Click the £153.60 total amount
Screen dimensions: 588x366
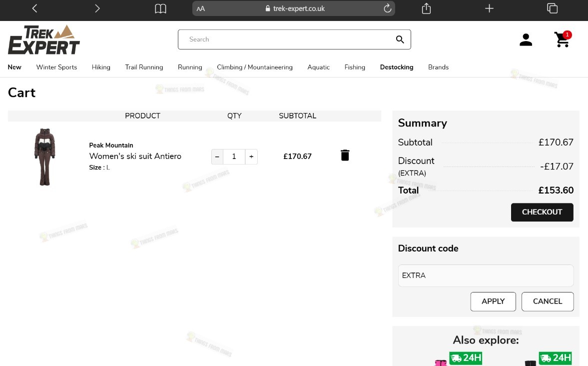pyautogui.click(x=556, y=190)
